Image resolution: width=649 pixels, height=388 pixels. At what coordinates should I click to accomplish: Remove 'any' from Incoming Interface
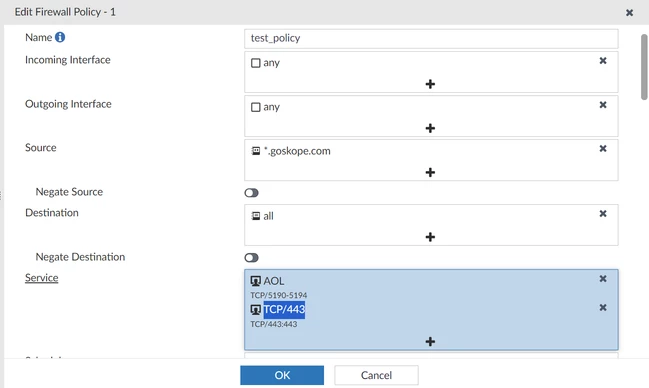point(603,61)
